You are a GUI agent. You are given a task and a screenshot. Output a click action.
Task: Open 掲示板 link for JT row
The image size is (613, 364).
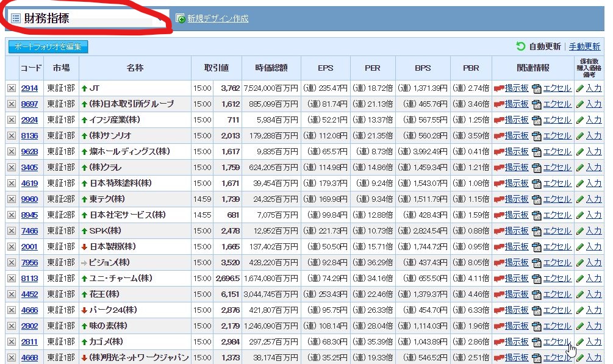pos(517,88)
